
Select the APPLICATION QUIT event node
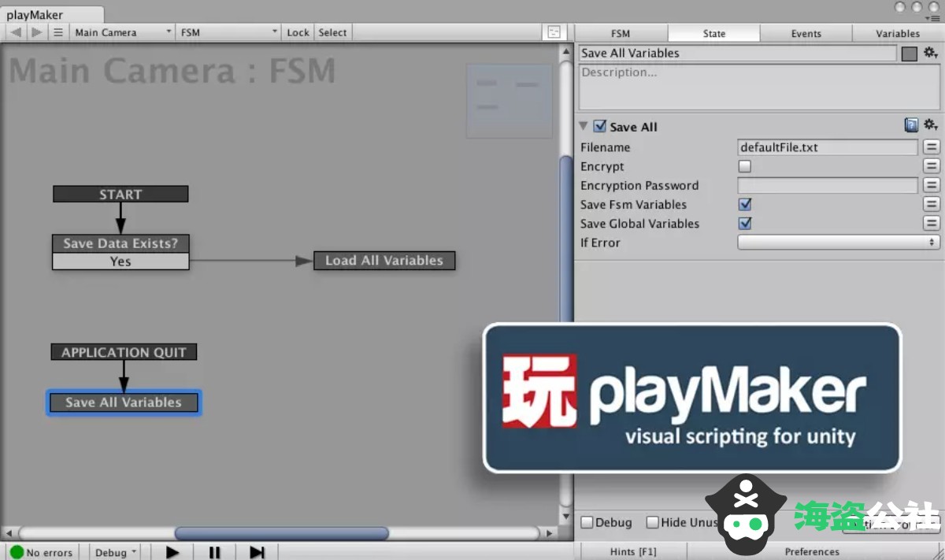pos(124,352)
